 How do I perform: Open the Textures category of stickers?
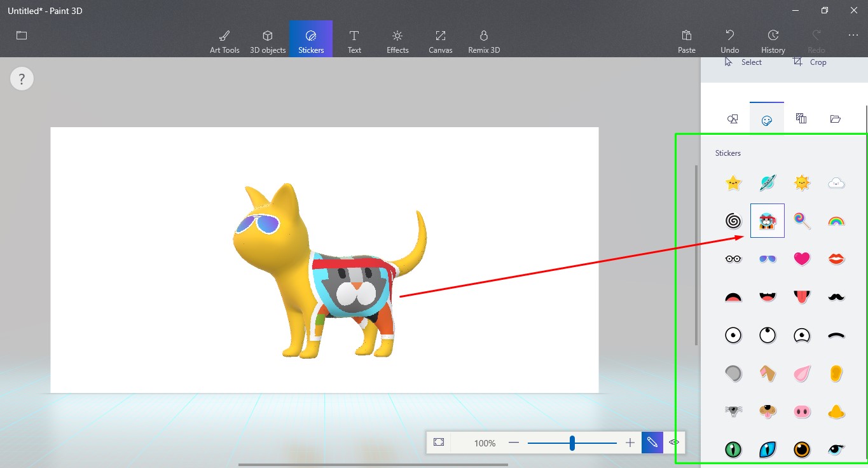coord(801,118)
